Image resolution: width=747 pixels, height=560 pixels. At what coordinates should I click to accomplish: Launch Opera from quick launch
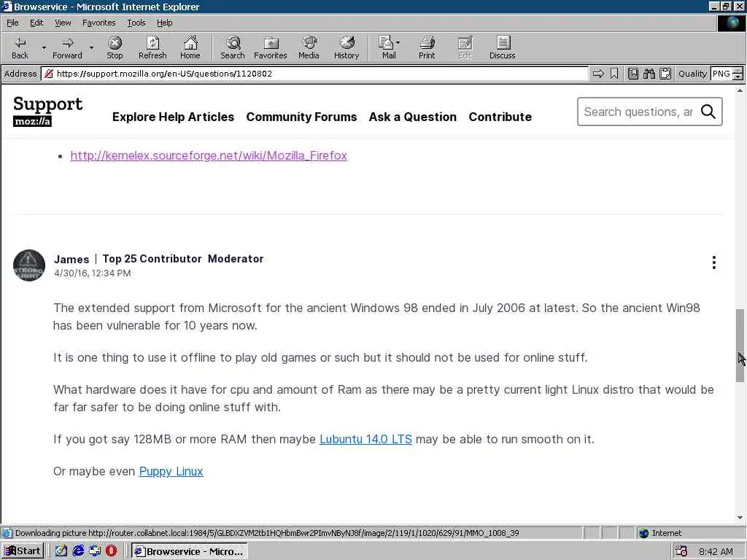(x=111, y=551)
